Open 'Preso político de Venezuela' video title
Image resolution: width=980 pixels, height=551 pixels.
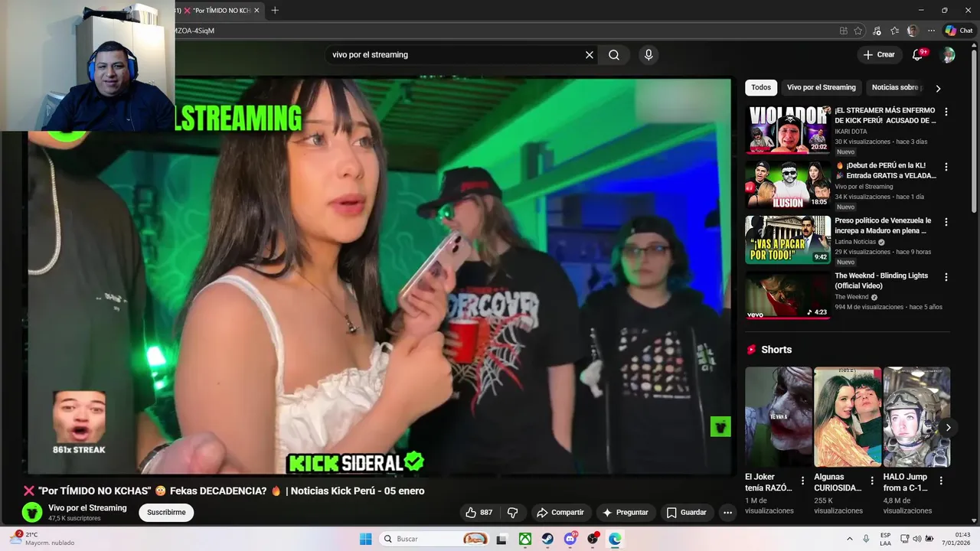[883, 225]
